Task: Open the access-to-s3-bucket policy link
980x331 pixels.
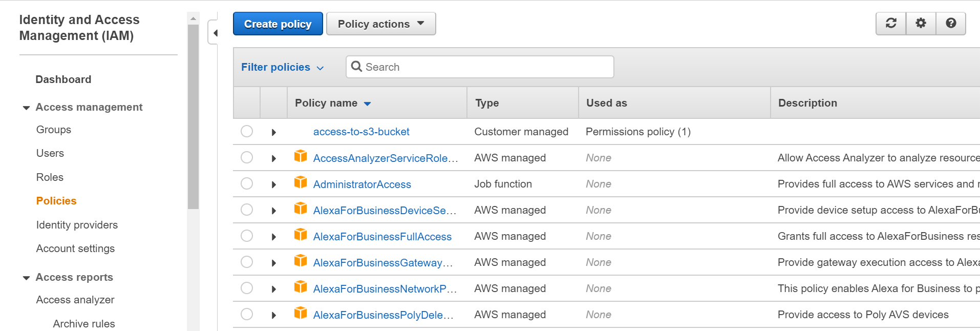Action: coord(361,132)
